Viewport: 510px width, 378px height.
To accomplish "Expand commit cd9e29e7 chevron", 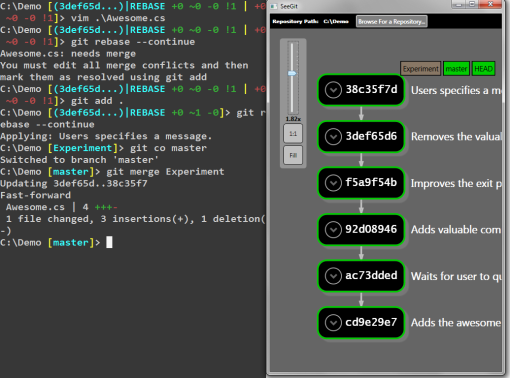I will [x=333, y=323].
